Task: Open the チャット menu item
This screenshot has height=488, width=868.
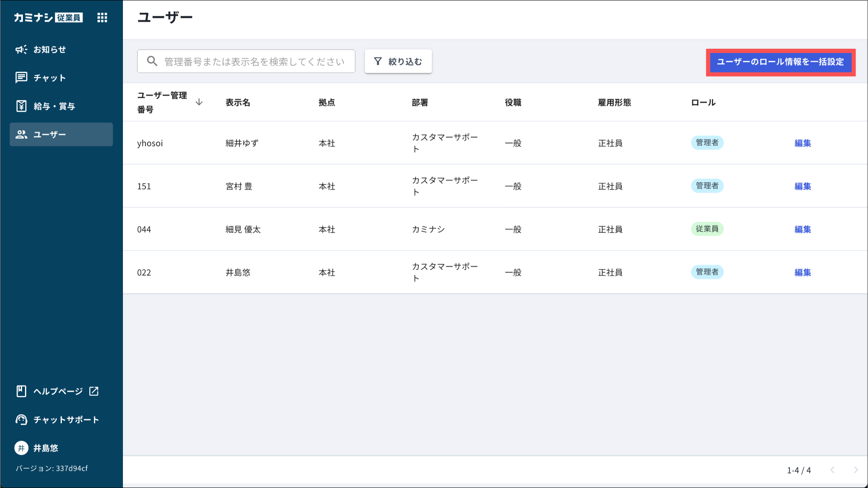Action: pyautogui.click(x=50, y=78)
